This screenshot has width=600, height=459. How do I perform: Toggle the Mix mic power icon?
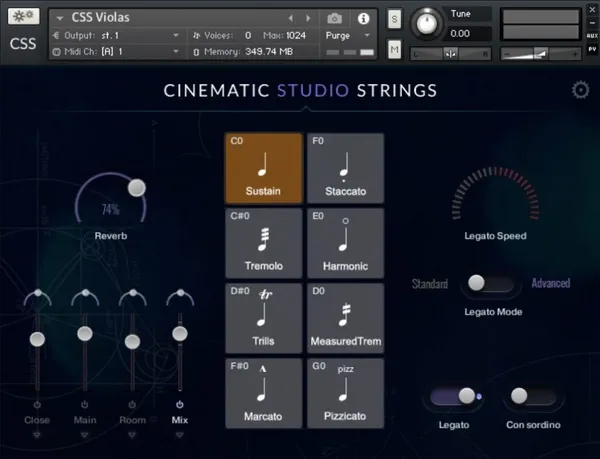coord(179,404)
